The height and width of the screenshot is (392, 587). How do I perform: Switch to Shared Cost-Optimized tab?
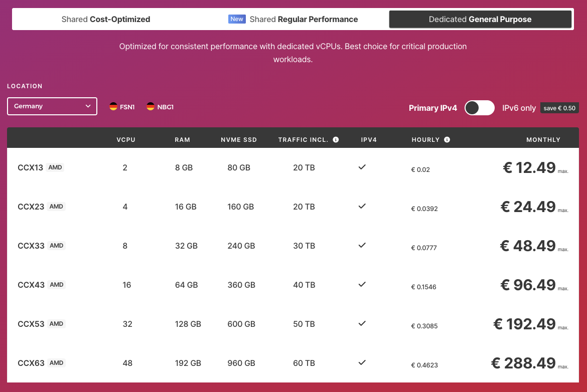[x=106, y=20]
